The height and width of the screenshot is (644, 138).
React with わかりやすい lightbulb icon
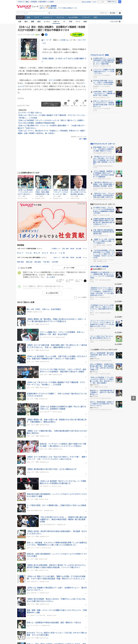coord(74,103)
